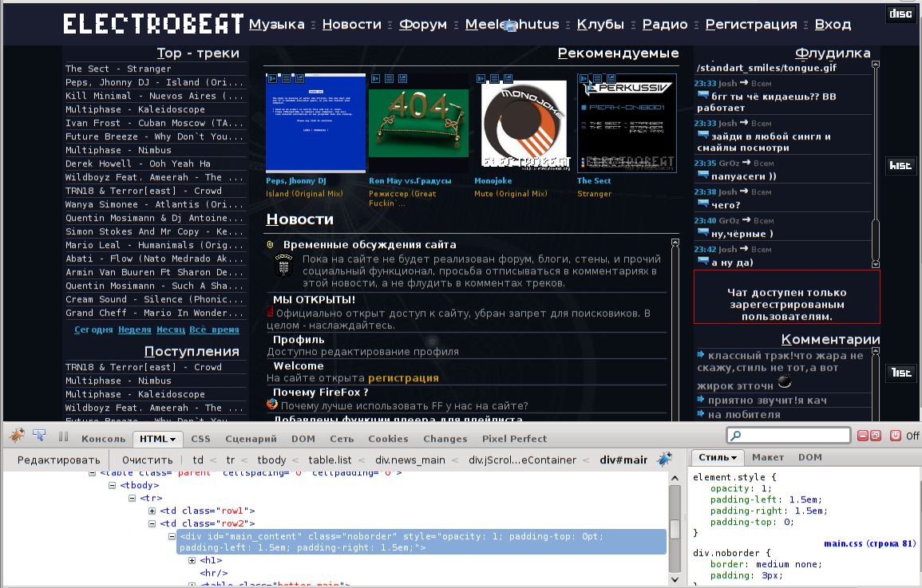Play the Peps, Jhonny DJ recommended track
The height and width of the screenshot is (588, 922).
click(272, 78)
